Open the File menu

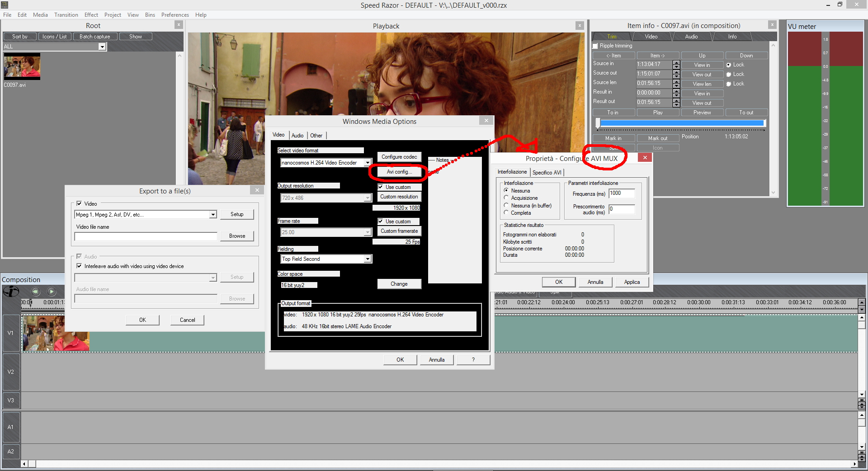point(7,15)
